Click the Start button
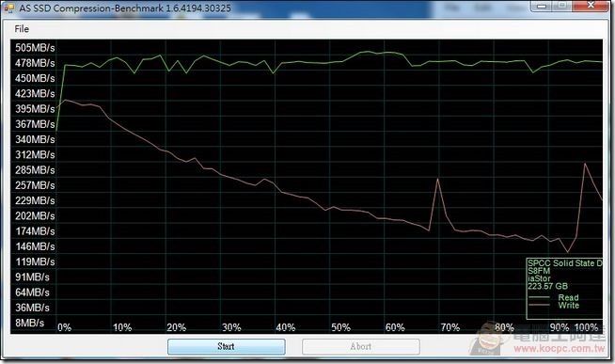615x364 pixels. (x=227, y=347)
